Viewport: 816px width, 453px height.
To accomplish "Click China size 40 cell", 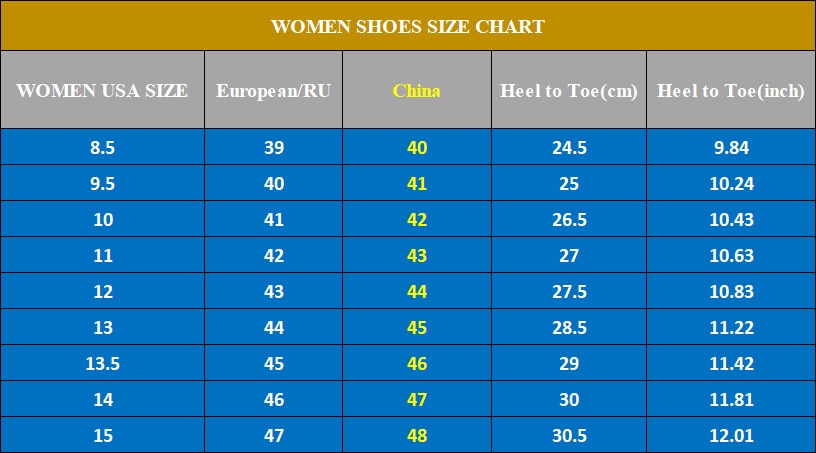I will click(417, 147).
